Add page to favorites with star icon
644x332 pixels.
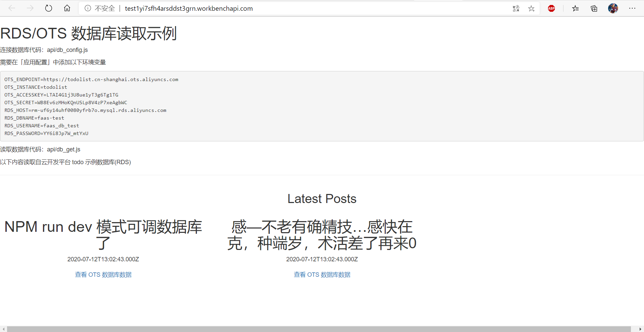pyautogui.click(x=531, y=9)
